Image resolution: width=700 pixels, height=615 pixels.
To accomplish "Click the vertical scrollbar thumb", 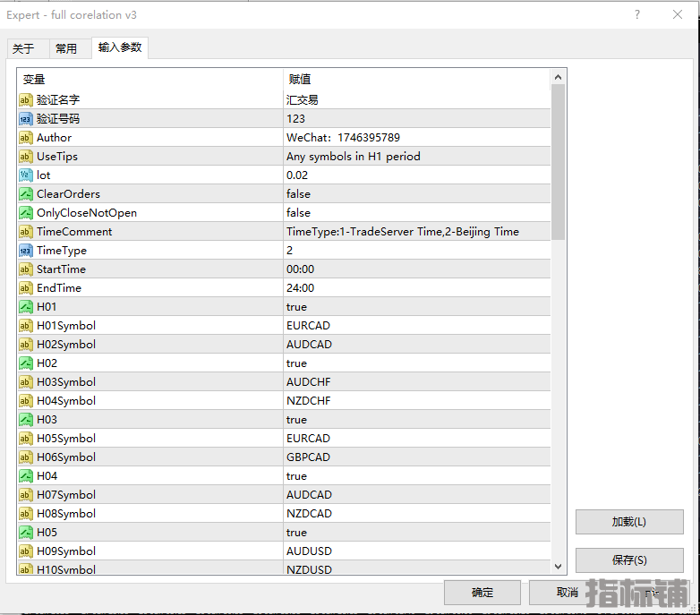I will (558, 161).
